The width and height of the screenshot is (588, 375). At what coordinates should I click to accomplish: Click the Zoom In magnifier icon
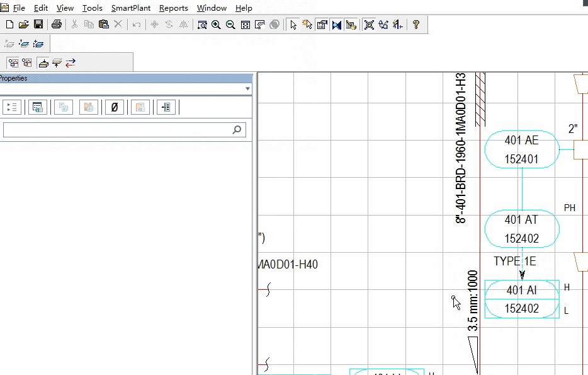[216, 25]
